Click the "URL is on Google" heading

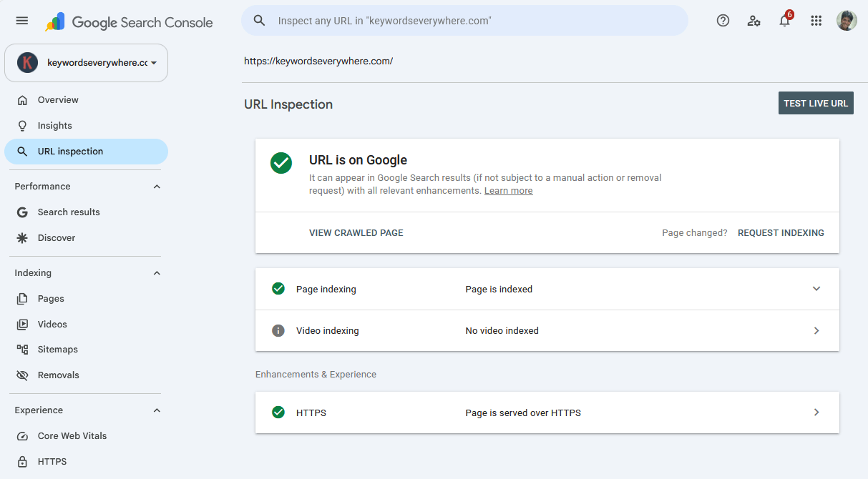tap(358, 160)
